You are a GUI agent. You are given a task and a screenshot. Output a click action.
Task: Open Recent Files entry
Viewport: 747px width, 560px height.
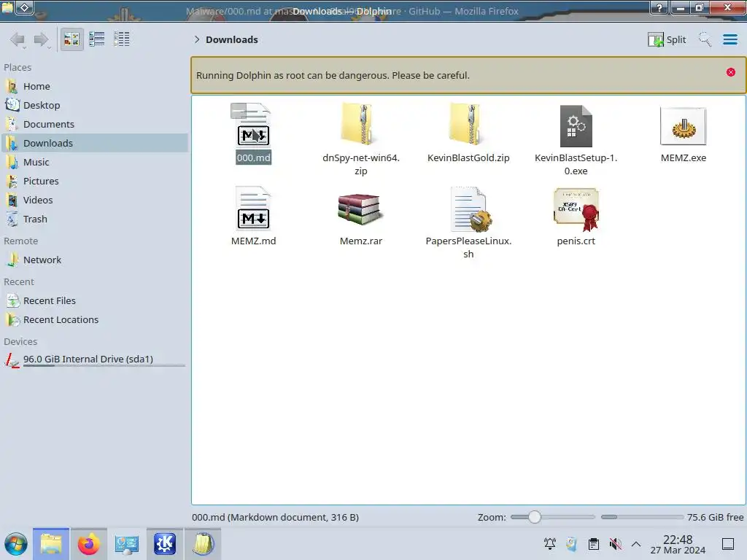coord(94,301)
